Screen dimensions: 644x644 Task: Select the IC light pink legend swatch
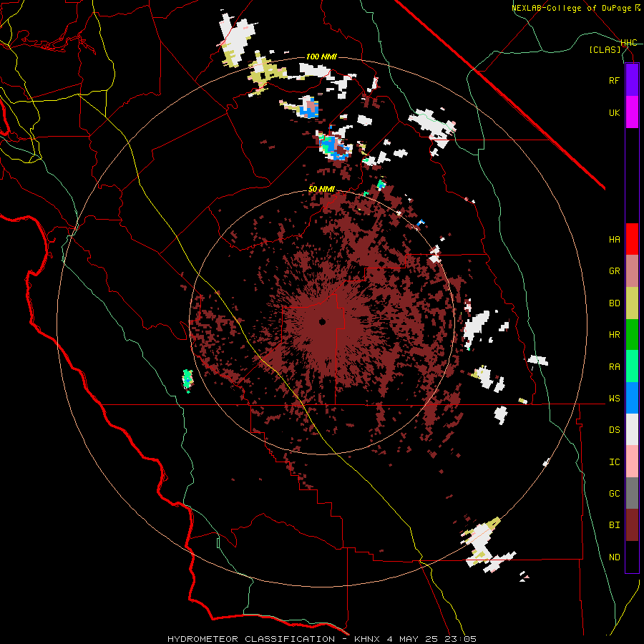point(632,462)
